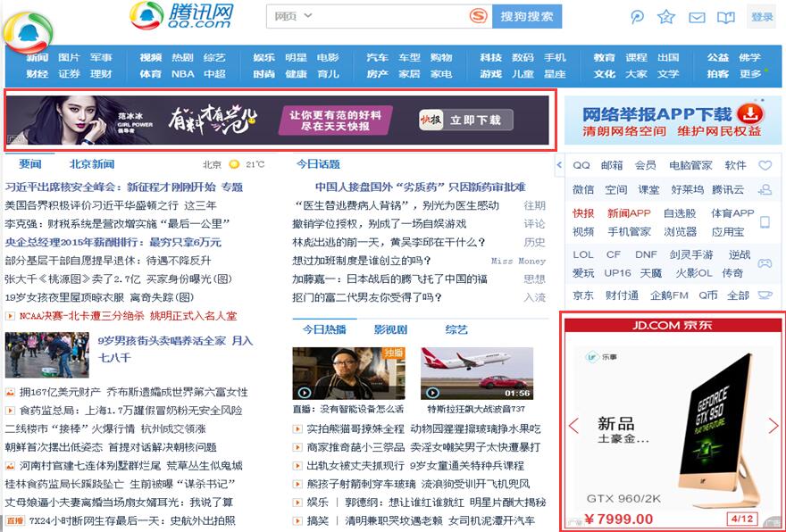Open the 今日话题 section heading
786x532 pixels.
tap(318, 164)
